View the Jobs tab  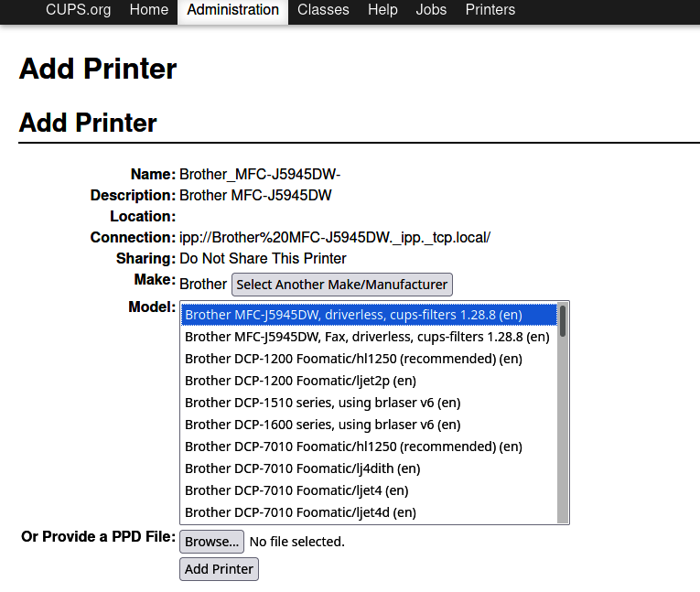431,10
